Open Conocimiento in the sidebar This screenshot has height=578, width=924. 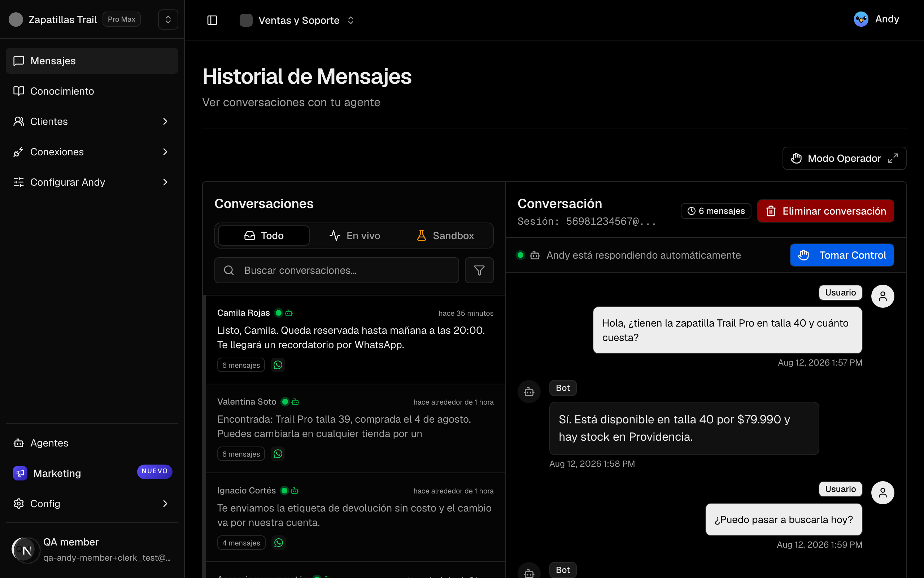click(x=92, y=91)
